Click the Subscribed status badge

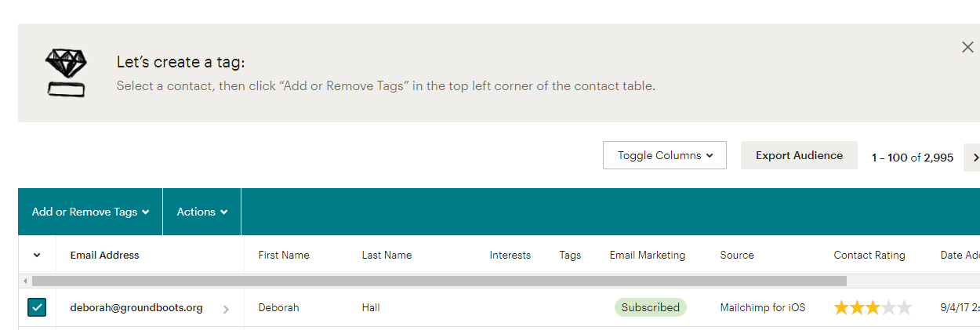[651, 307]
